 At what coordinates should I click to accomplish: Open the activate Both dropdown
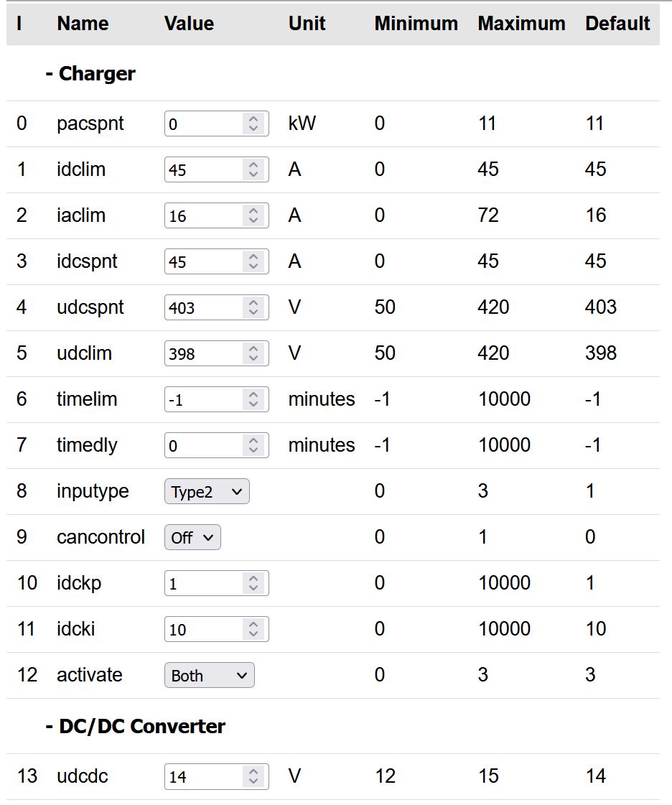click(x=209, y=676)
